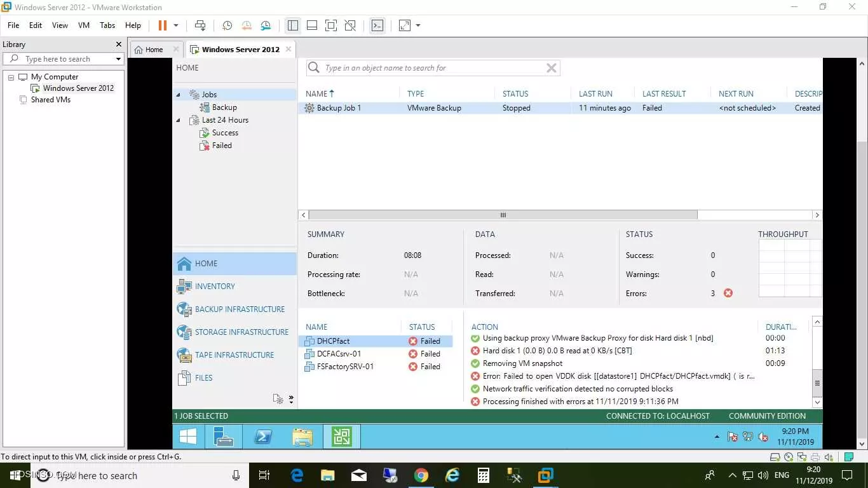
Task: Open Google Chrome from host taskbar
Action: click(421, 475)
